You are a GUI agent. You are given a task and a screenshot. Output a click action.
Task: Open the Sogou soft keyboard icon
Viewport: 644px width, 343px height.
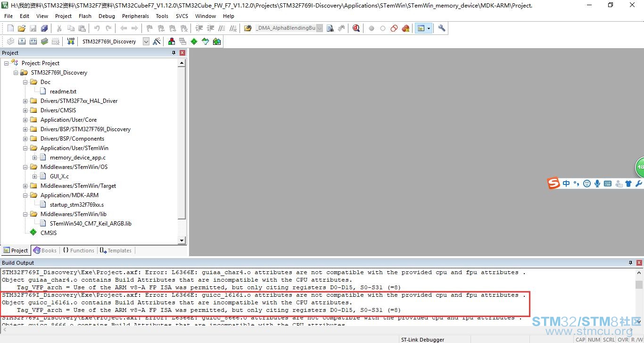tap(607, 184)
